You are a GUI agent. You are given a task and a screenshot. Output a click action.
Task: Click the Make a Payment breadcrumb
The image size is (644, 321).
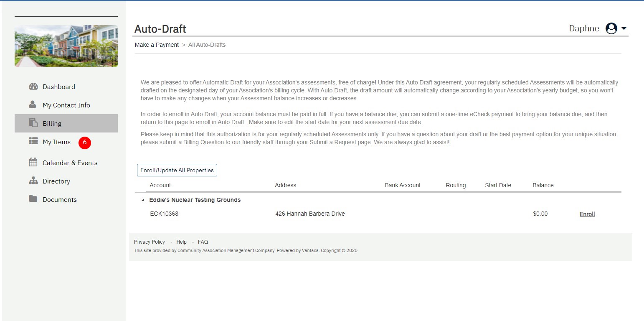pos(157,45)
